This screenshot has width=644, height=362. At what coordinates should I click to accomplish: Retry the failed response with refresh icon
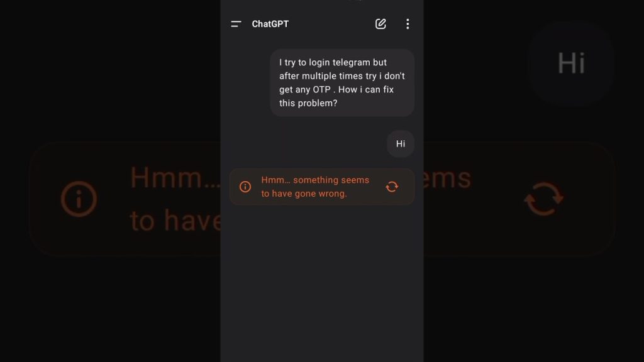point(392,187)
